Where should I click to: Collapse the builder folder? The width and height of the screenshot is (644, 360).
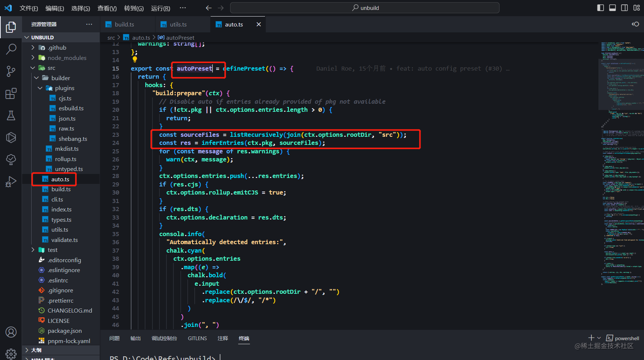click(x=61, y=78)
